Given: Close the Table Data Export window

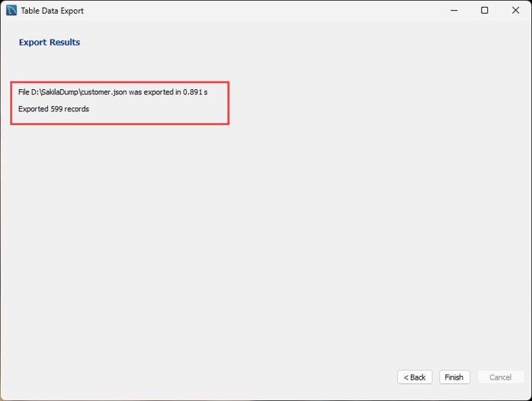Looking at the screenshot, I should (x=516, y=11).
